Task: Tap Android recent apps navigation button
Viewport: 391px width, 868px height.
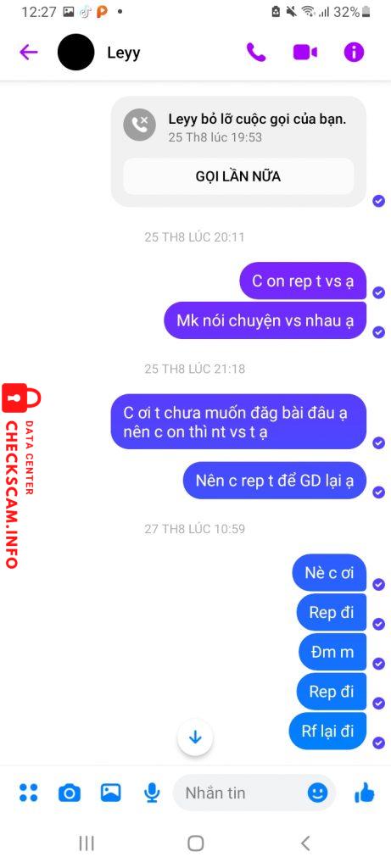Action: point(87,843)
